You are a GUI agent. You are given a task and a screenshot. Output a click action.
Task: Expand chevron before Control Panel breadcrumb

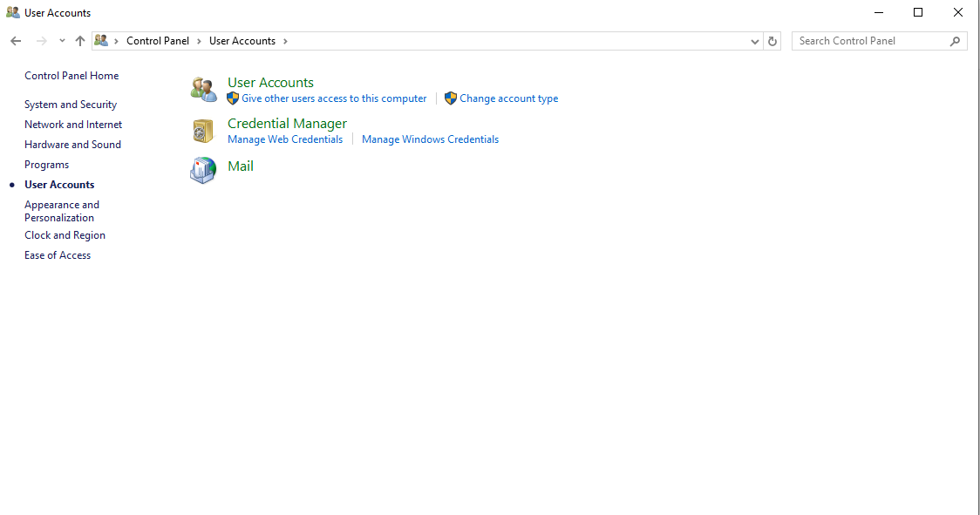pyautogui.click(x=116, y=41)
